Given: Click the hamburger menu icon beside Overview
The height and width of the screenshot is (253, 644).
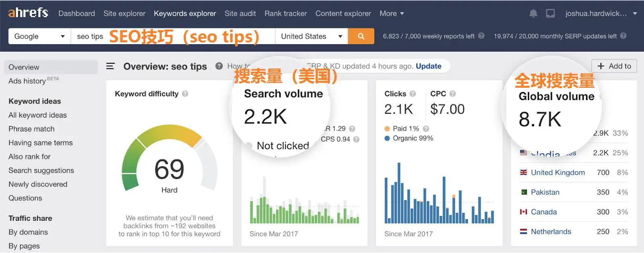Looking at the screenshot, I should [x=110, y=66].
